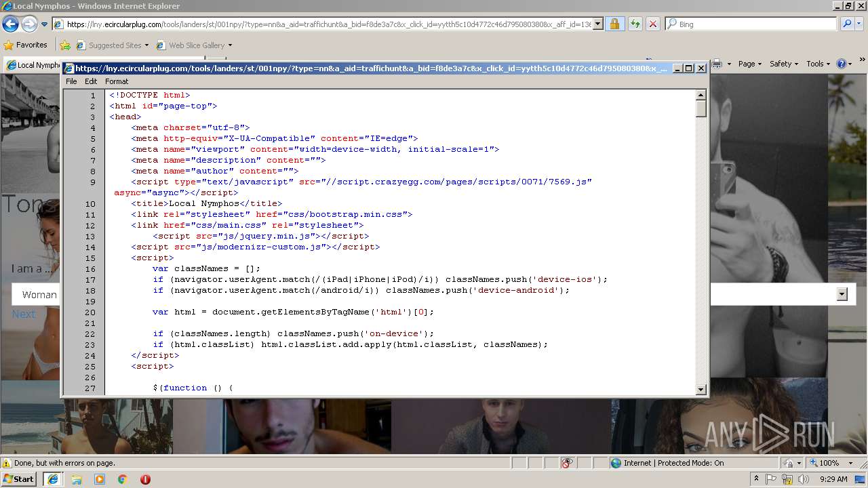The width and height of the screenshot is (868, 488).
Task: Open the Safety menu
Action: pos(784,64)
